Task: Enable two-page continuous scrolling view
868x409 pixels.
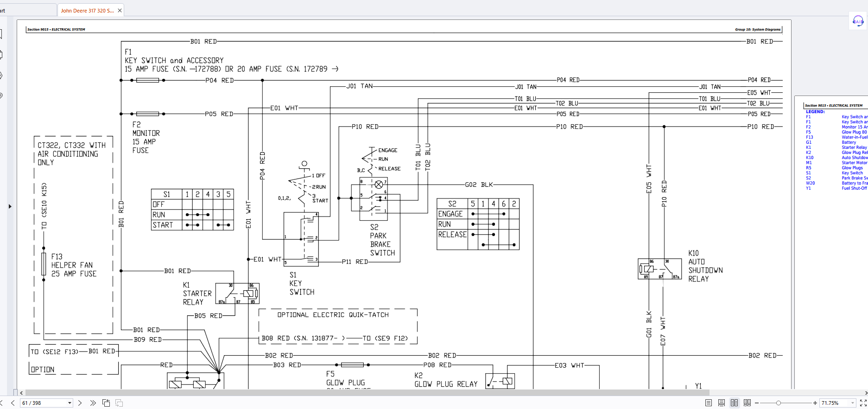Action: 747,403
